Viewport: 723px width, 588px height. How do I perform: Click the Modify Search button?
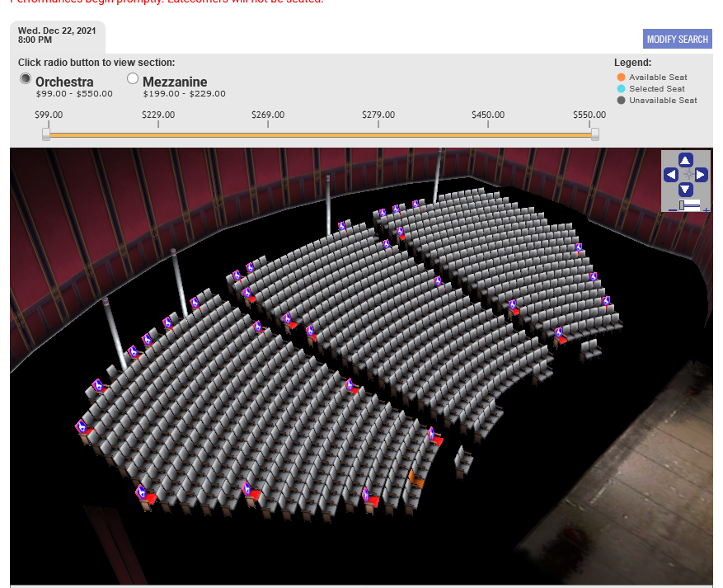[677, 40]
